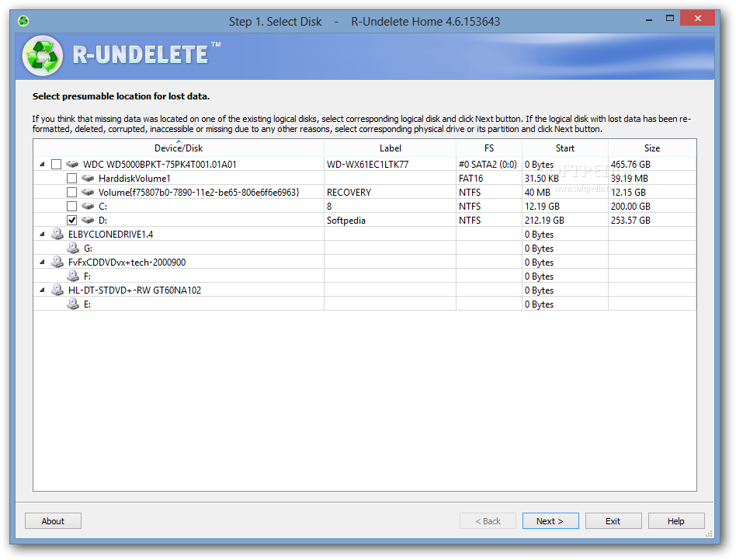
Task: Click the drive icon next to D:
Action: pos(88,220)
